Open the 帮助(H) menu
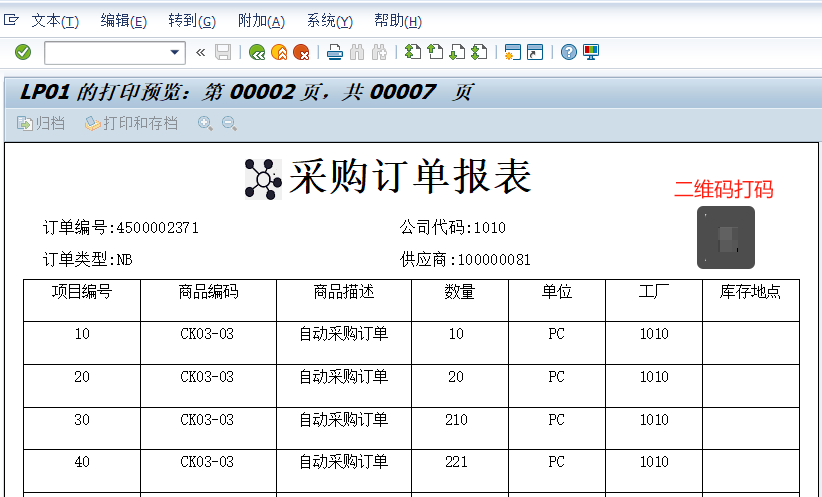The width and height of the screenshot is (822, 497). tap(398, 21)
